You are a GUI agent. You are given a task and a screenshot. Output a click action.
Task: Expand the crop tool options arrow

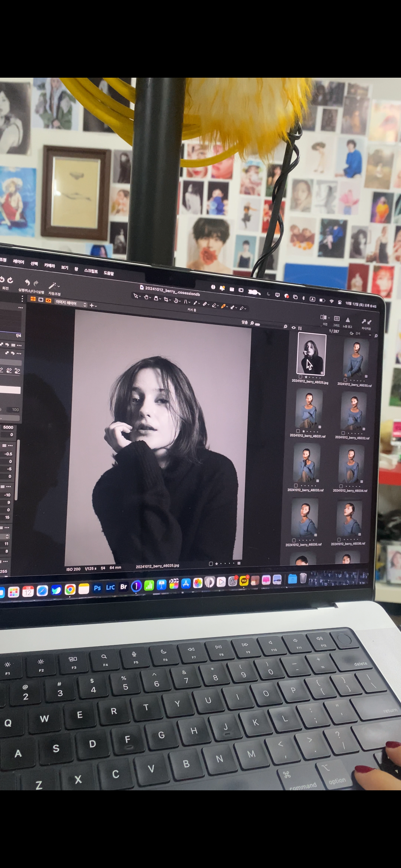coord(170,300)
